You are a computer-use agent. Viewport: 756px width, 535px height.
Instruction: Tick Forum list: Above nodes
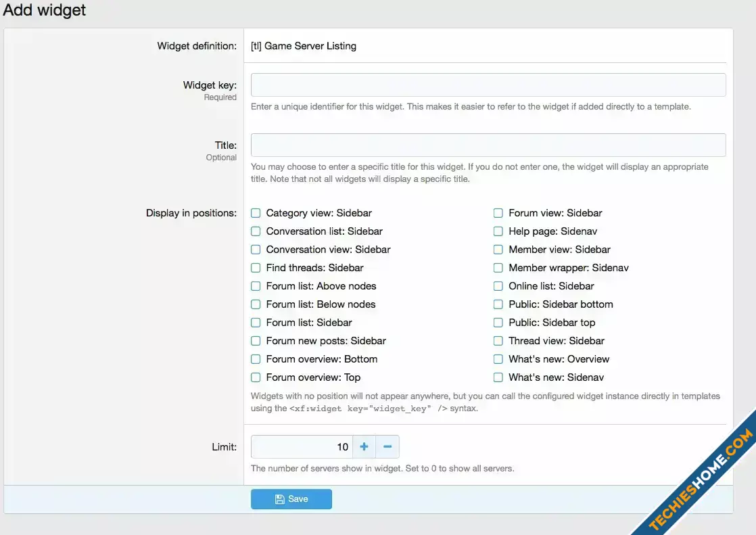tap(256, 286)
